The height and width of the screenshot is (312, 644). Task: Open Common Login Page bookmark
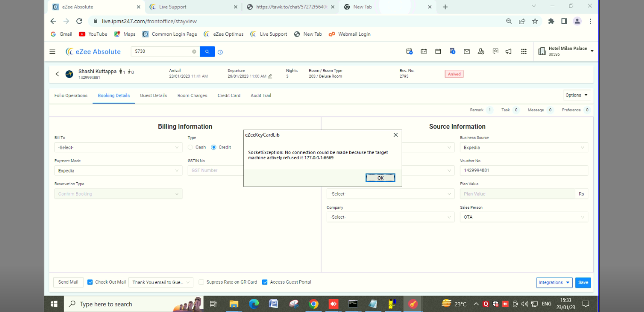(x=170, y=34)
